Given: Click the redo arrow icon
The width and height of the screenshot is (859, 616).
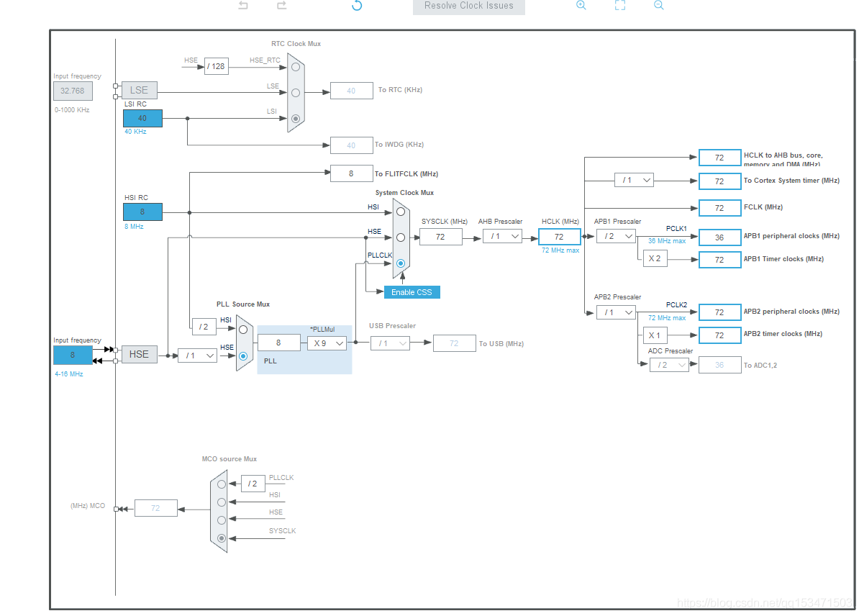Looking at the screenshot, I should [281, 6].
